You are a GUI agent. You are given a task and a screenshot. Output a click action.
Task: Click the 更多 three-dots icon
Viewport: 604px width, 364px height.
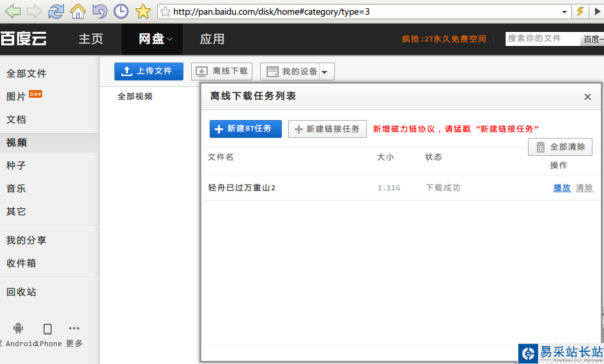coord(74,328)
